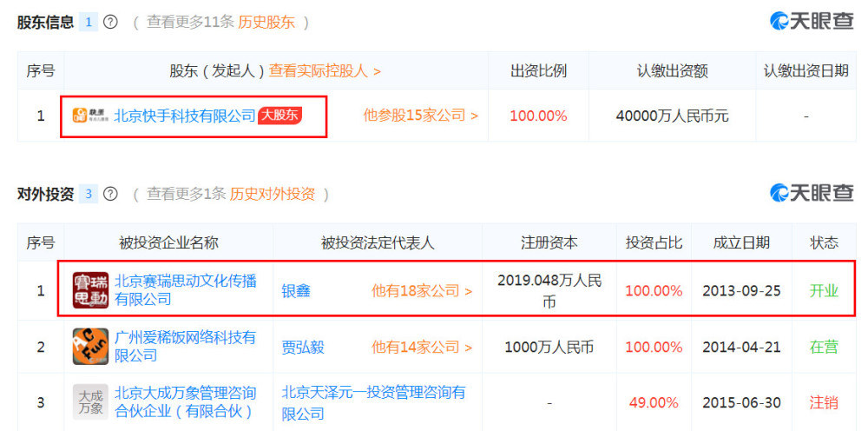Click the 大股东 tag
This screenshot has width=868, height=431.
tap(280, 116)
